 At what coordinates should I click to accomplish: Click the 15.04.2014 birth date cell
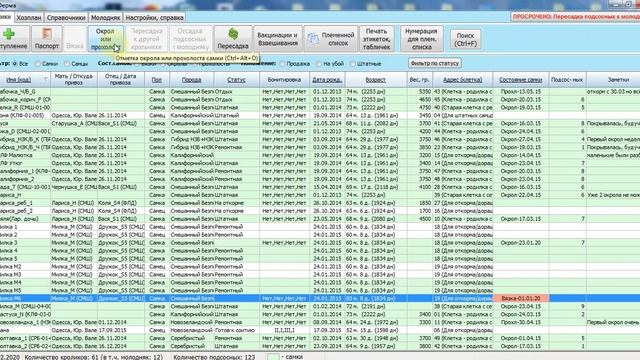tap(327, 187)
